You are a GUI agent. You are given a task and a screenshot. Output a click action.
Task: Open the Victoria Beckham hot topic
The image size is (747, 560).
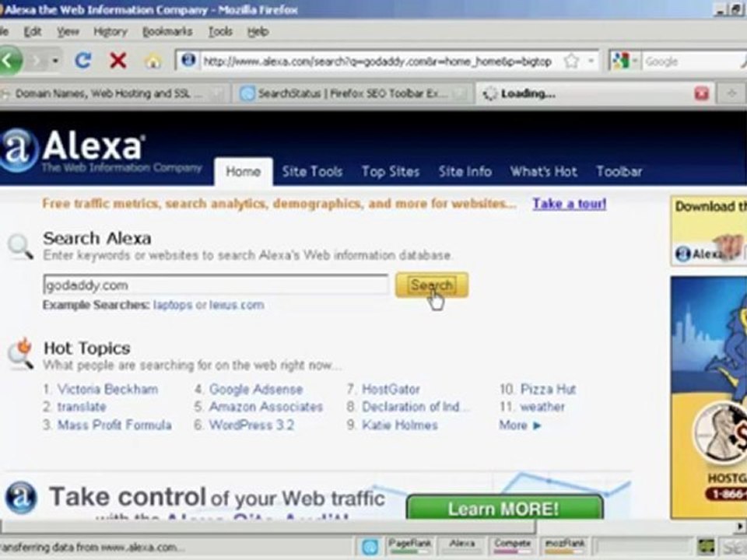107,390
